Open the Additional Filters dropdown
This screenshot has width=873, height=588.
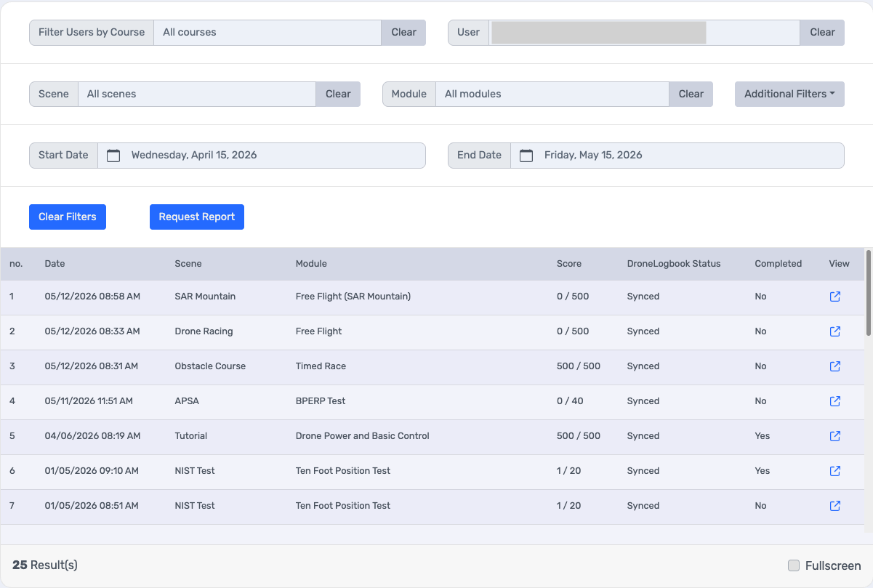click(789, 94)
